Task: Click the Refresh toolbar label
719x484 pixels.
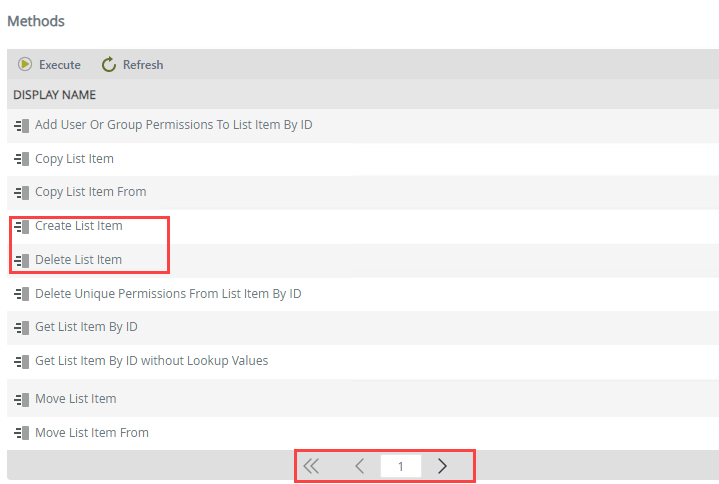Action: coord(143,65)
